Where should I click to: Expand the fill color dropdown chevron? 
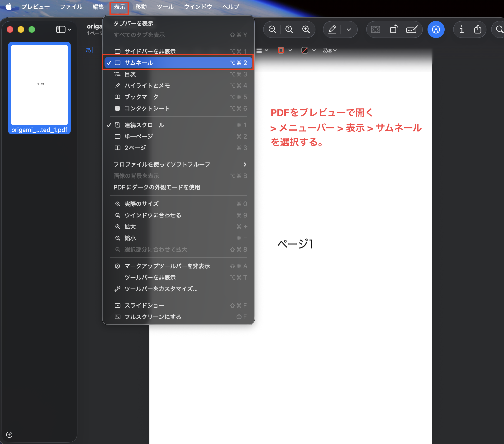click(x=314, y=51)
